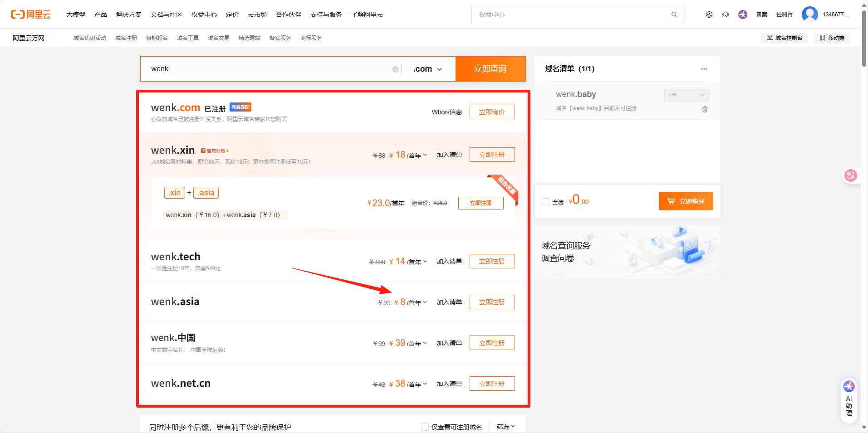Expand price options for wenk.tech ¥14/首年
The width and height of the screenshot is (868, 433).
[425, 262]
